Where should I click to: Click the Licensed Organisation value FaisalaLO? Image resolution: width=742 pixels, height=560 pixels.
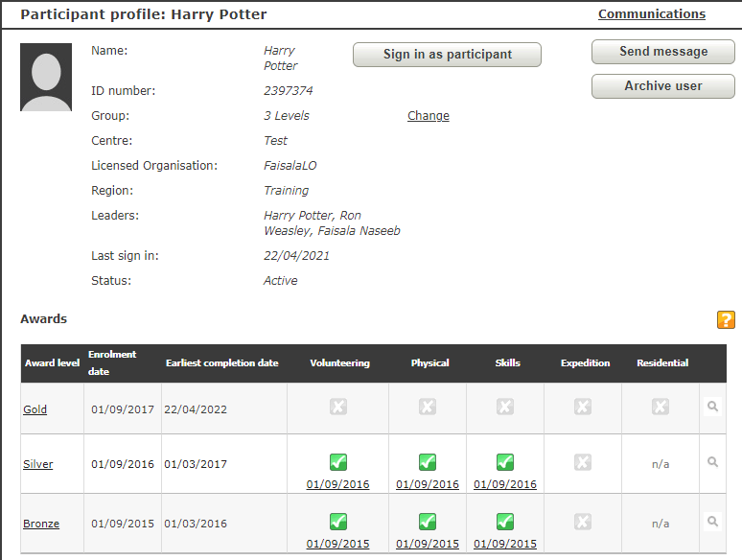point(290,166)
